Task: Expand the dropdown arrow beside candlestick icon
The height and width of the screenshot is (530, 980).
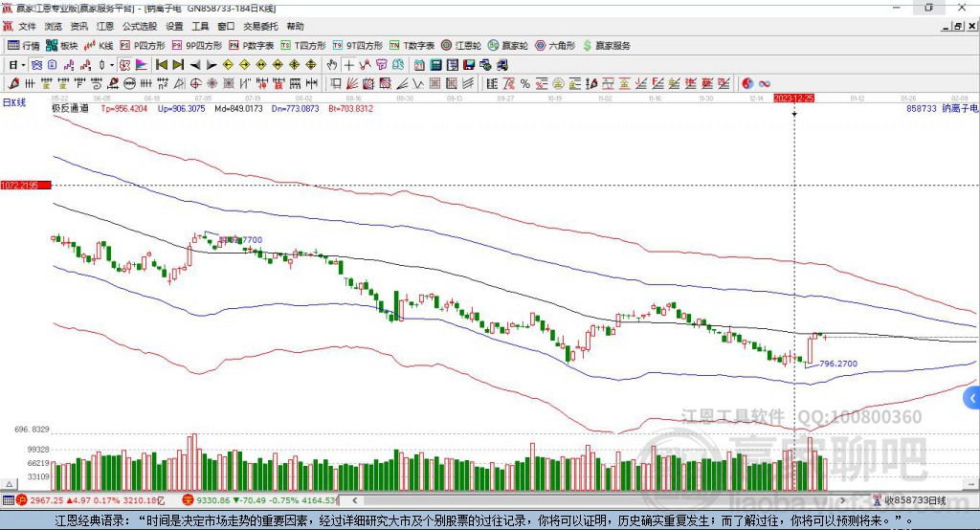Action: (112, 65)
